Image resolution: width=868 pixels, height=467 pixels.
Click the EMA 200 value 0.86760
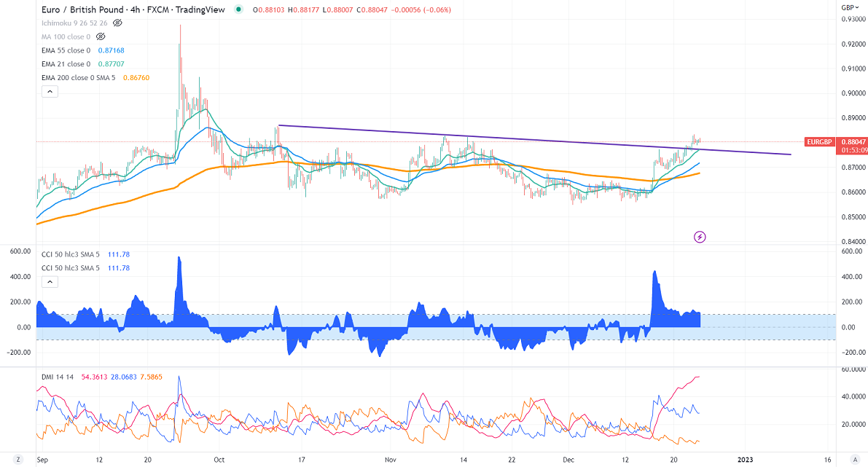[x=136, y=78]
